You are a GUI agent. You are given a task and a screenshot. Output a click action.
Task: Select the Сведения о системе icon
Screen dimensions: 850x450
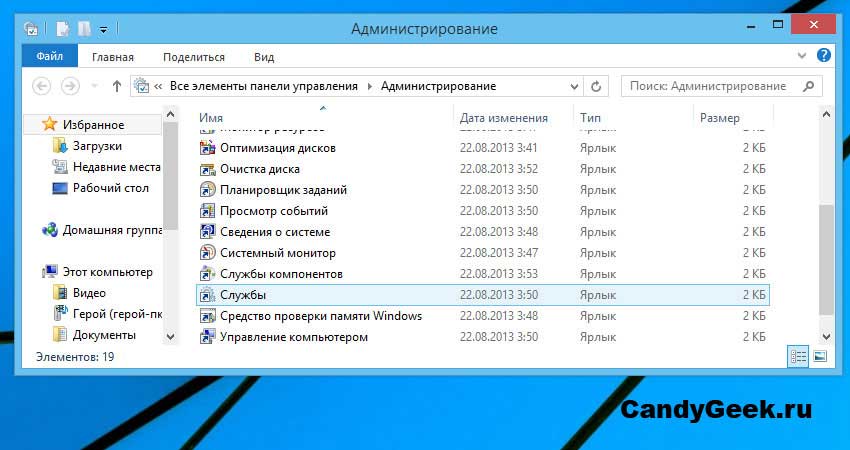tap(208, 232)
